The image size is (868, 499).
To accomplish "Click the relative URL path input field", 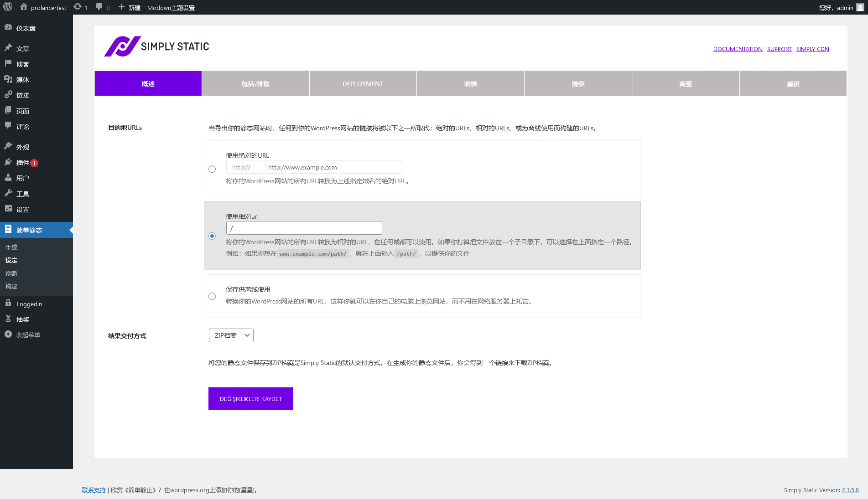I will click(304, 228).
